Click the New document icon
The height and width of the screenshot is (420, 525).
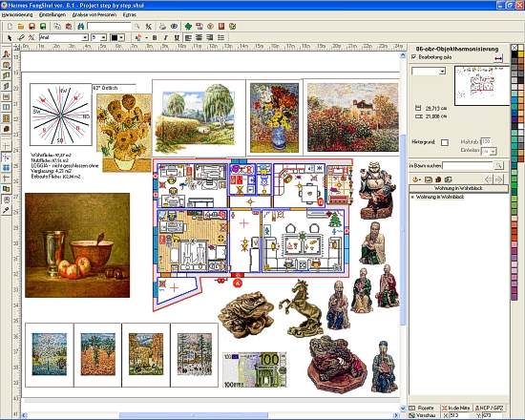pos(10,27)
